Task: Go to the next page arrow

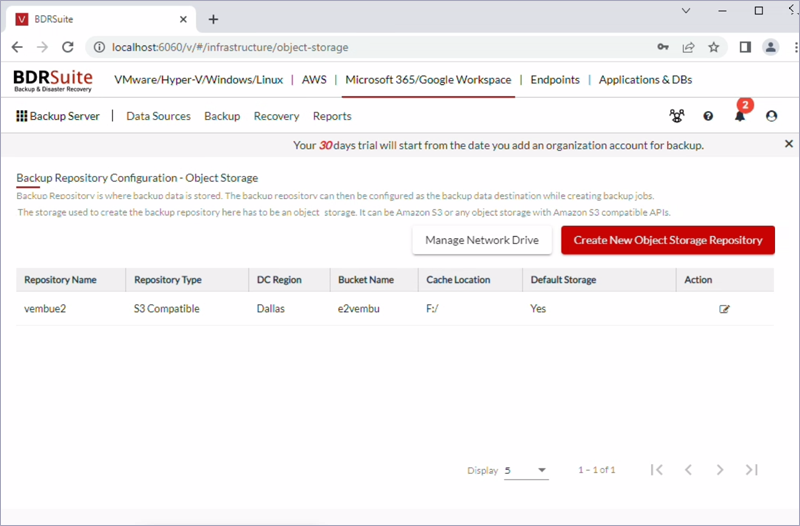Action: pos(719,469)
